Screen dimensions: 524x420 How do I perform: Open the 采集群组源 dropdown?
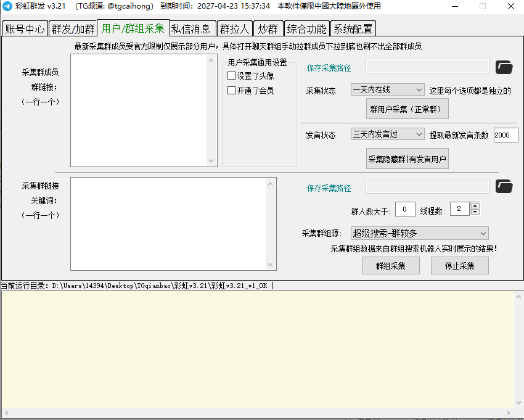419,233
